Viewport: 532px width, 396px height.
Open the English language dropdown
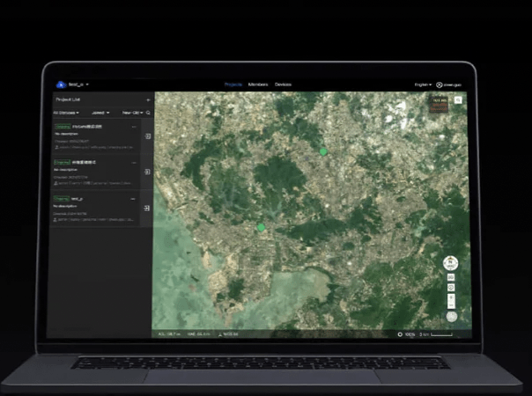point(423,84)
